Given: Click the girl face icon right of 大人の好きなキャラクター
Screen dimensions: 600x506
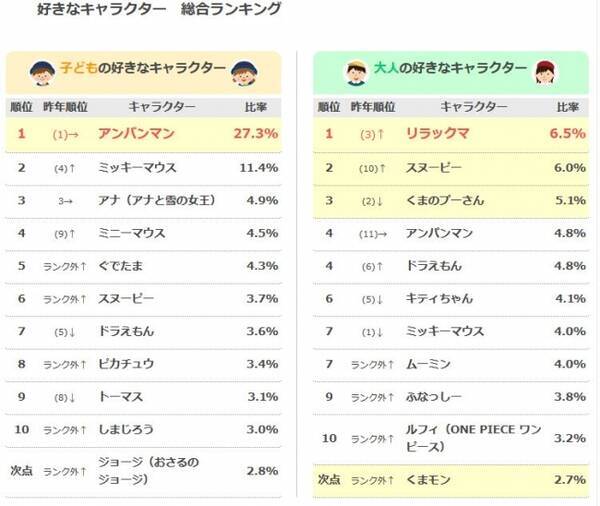Looking at the screenshot, I should pos(544,71).
